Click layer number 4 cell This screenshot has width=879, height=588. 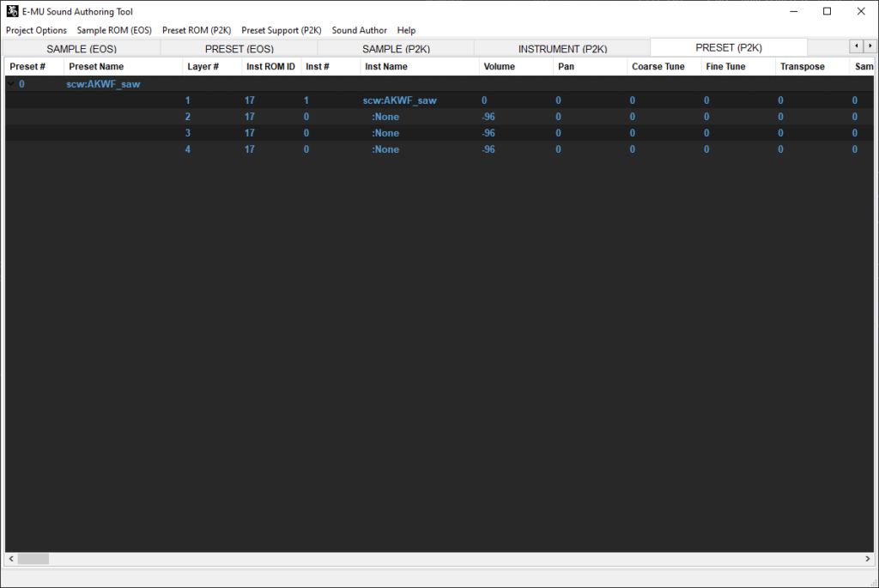[x=188, y=149]
